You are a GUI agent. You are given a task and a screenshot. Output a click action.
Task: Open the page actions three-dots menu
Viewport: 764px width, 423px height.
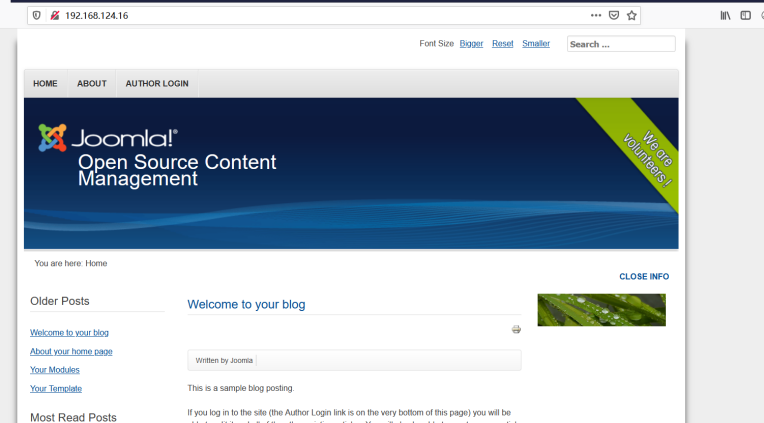[595, 16]
